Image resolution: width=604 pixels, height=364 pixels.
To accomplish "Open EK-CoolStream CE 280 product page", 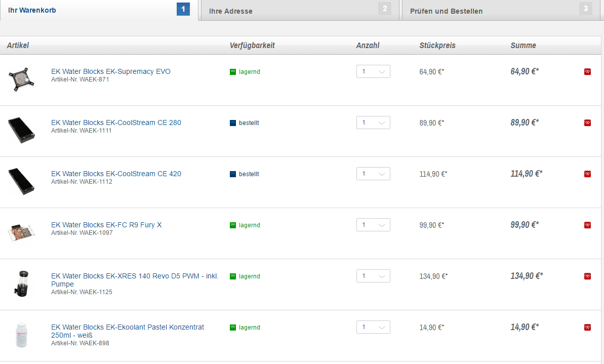I will [116, 123].
